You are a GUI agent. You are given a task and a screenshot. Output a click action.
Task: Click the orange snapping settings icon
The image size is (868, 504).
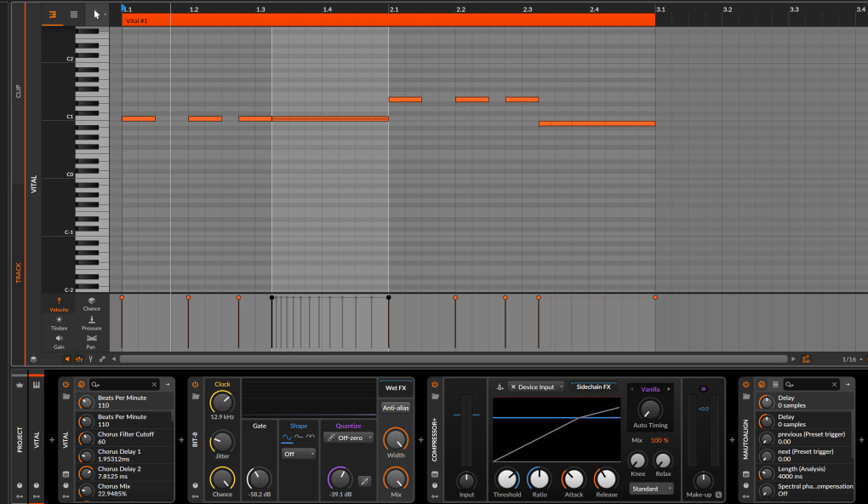[806, 359]
